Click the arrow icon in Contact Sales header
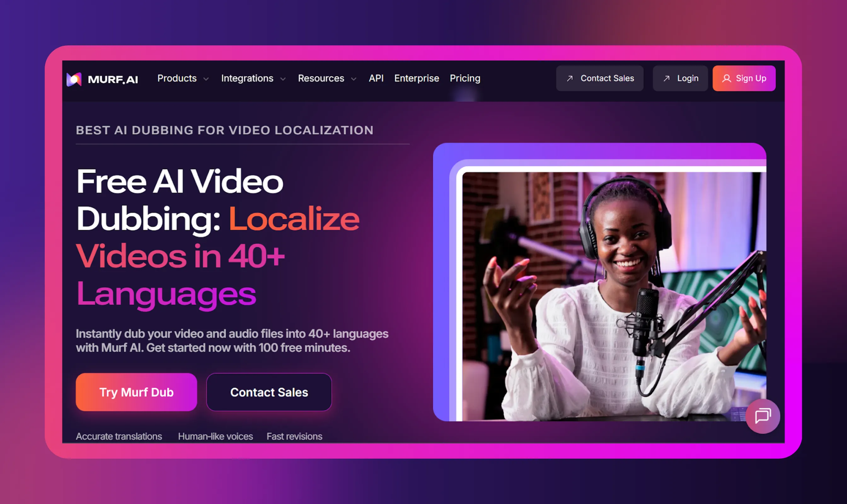Viewport: 847px width, 504px height. [570, 78]
